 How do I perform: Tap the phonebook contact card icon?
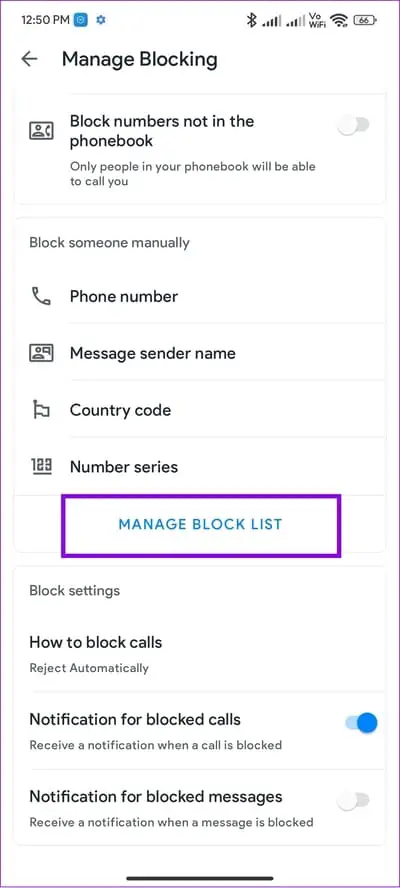[x=41, y=131]
